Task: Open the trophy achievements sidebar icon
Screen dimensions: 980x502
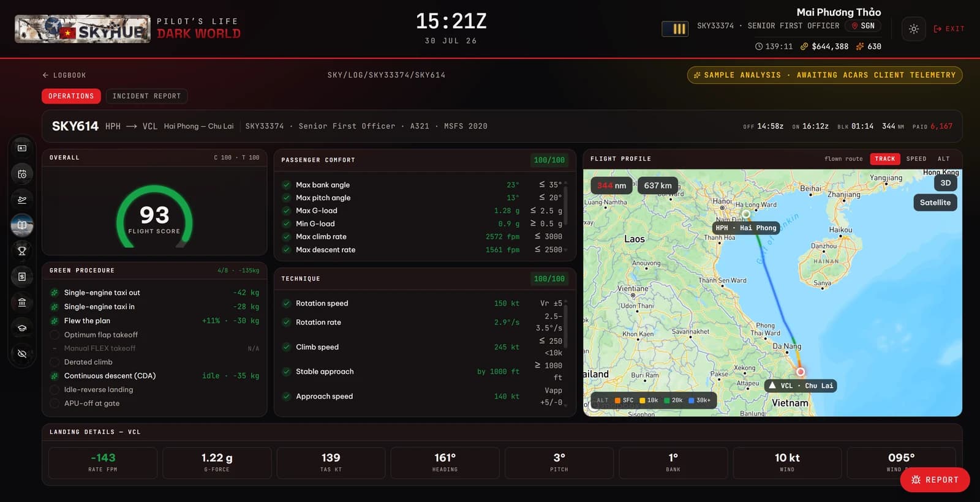Action: coord(22,250)
